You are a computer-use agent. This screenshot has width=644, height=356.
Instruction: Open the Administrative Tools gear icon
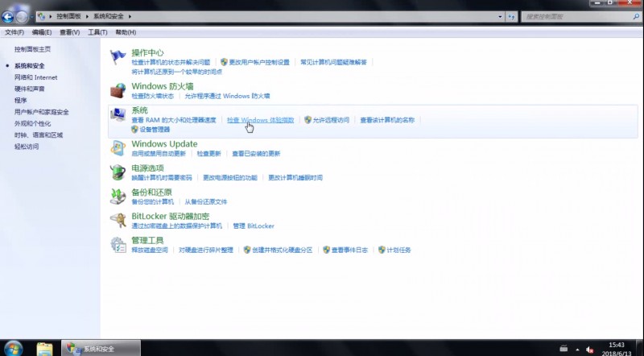[x=118, y=245]
